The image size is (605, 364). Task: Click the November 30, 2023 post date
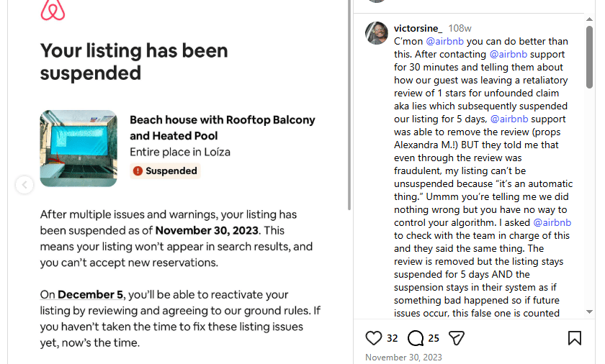pos(403,357)
